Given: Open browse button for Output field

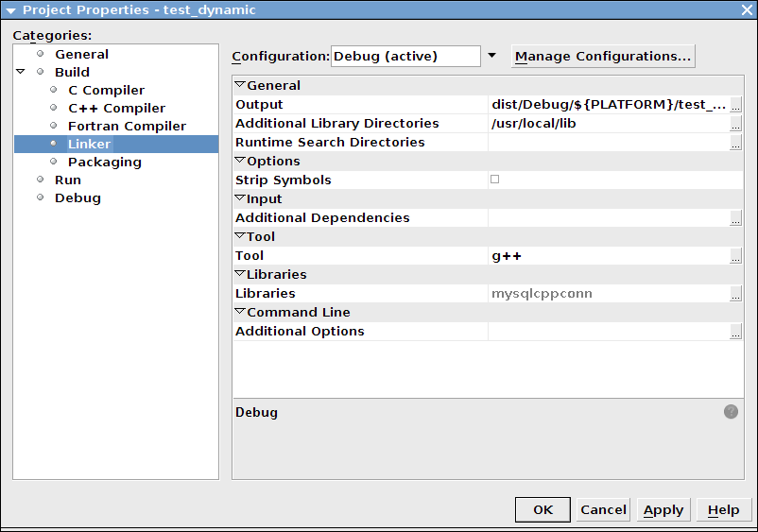Looking at the screenshot, I should (x=736, y=105).
